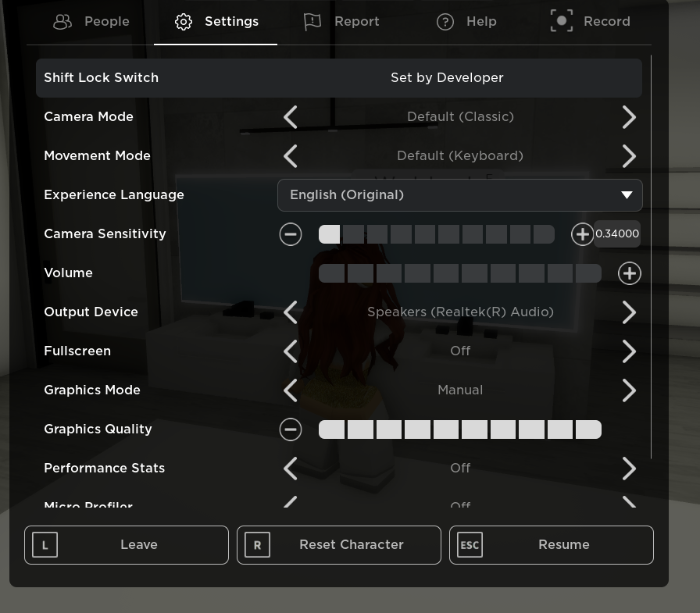The image size is (700, 613).
Task: Click the Camera Sensitivity slider bar
Action: point(437,234)
